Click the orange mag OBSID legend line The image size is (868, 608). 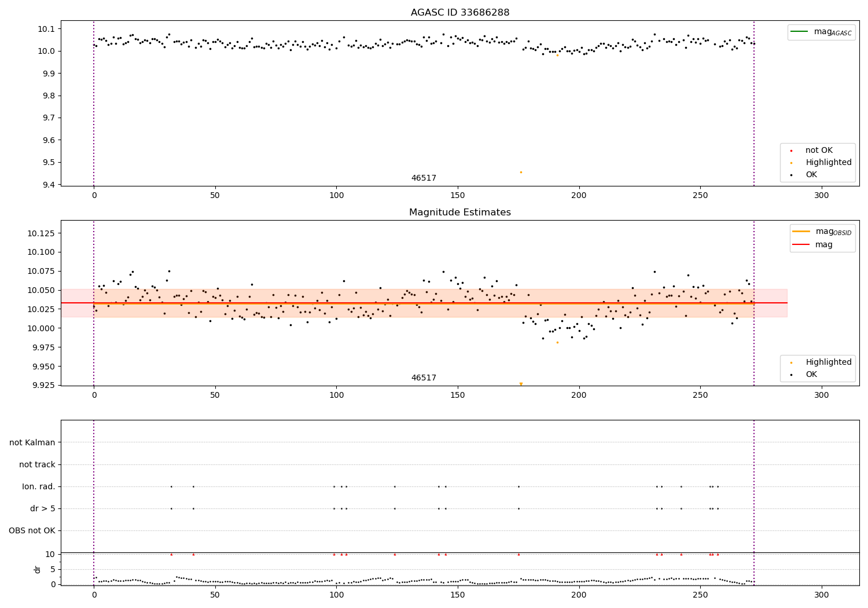click(801, 232)
